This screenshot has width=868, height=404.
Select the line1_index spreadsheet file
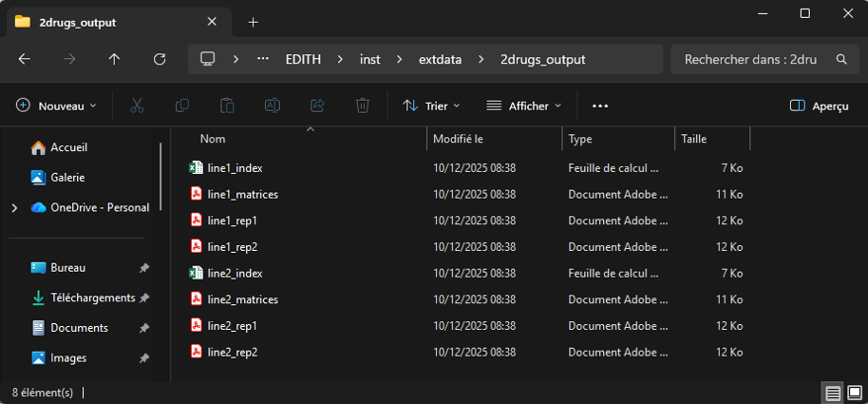(x=235, y=167)
